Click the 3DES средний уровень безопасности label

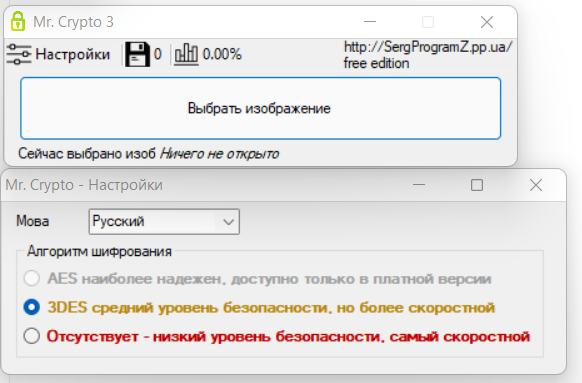[x=271, y=308]
